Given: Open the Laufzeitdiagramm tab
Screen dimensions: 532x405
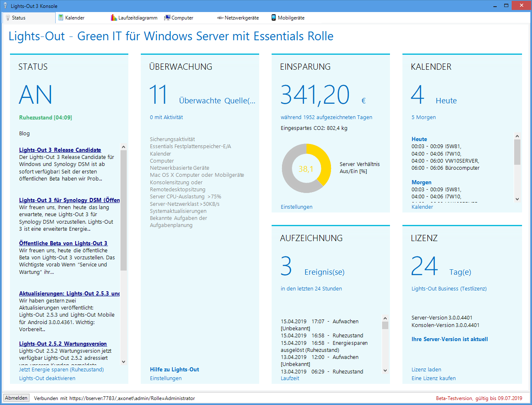Looking at the screenshot, I should [x=138, y=18].
